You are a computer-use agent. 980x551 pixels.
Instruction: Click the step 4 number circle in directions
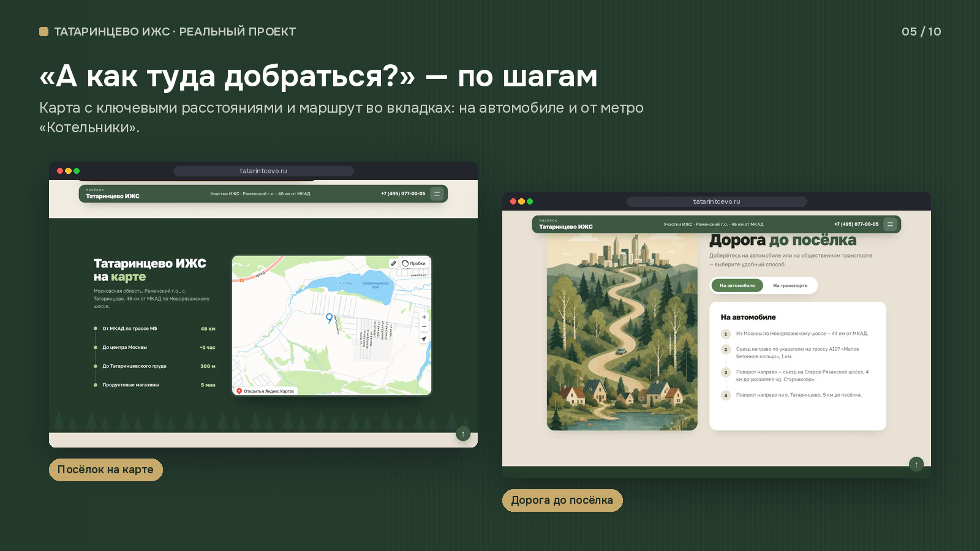pyautogui.click(x=726, y=395)
